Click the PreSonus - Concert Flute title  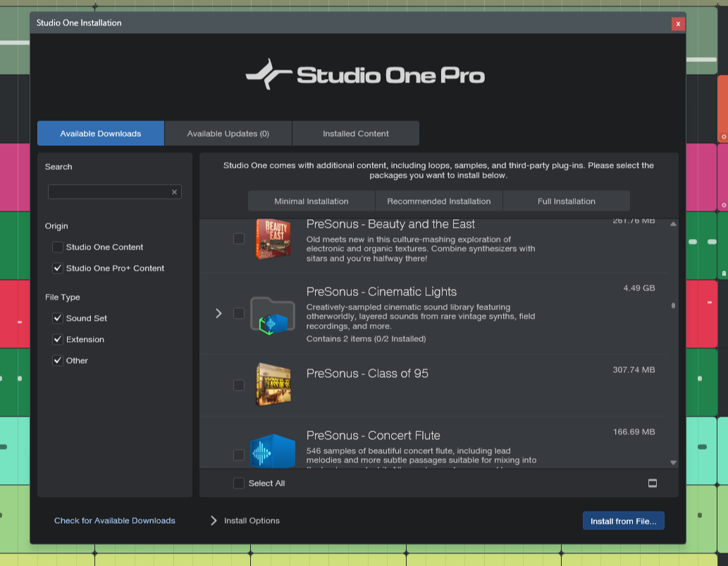pyautogui.click(x=374, y=436)
